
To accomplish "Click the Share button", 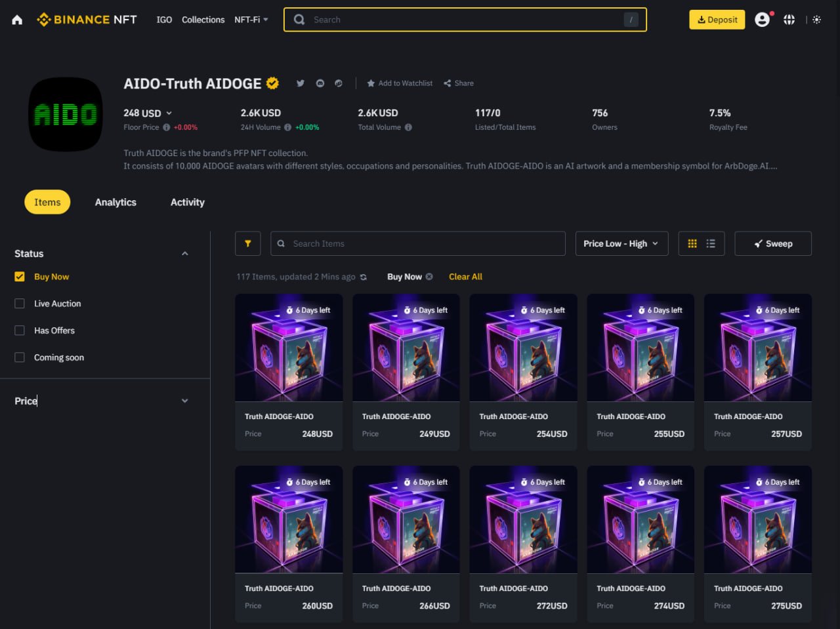I will [x=459, y=83].
